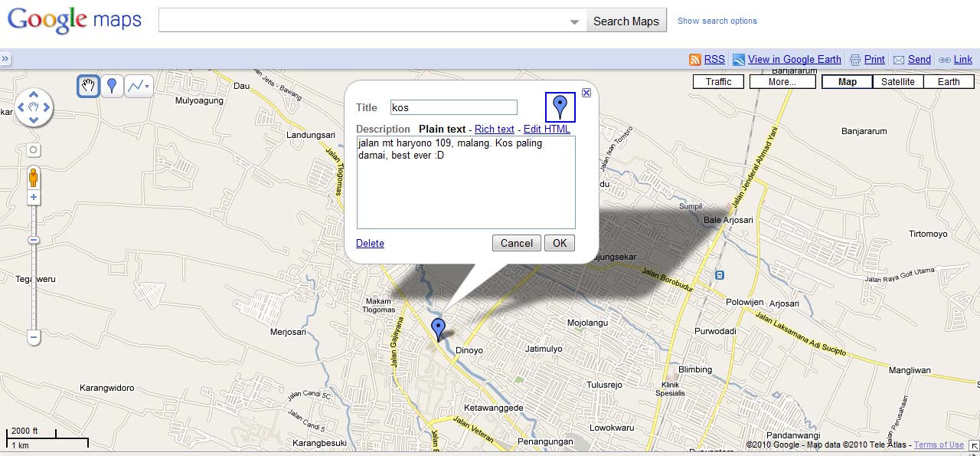Viewport: 980px width, 456px height.
Task: Cancel the placemark edit
Action: click(x=517, y=243)
